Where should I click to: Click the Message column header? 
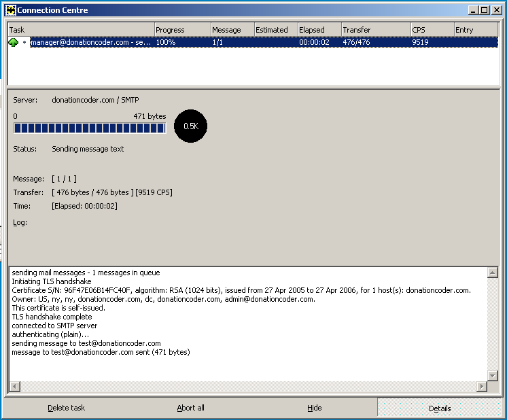233,30
